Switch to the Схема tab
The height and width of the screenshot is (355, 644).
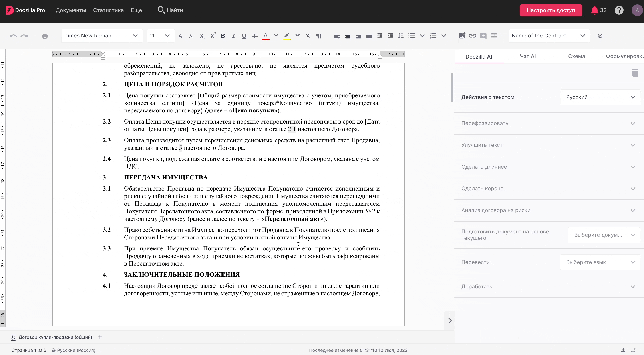576,56
